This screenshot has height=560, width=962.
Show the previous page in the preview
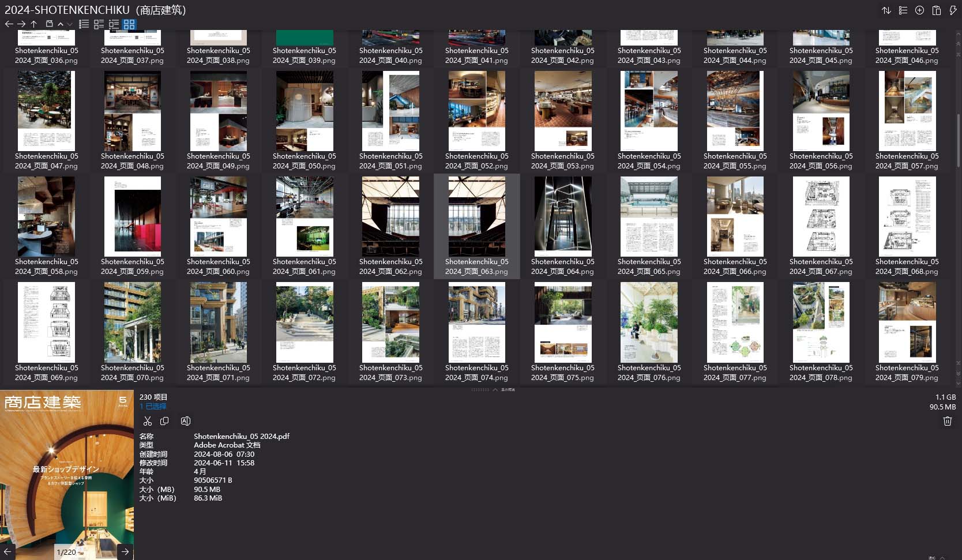coord(8,551)
